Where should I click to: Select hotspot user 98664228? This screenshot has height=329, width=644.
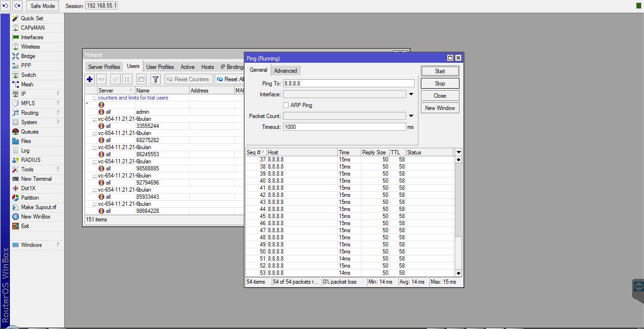tap(164, 211)
